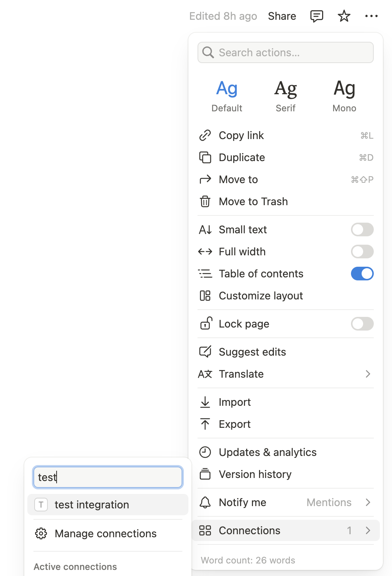392x576 pixels.
Task: Click the Updates & analytics clock icon
Action: pyautogui.click(x=205, y=452)
